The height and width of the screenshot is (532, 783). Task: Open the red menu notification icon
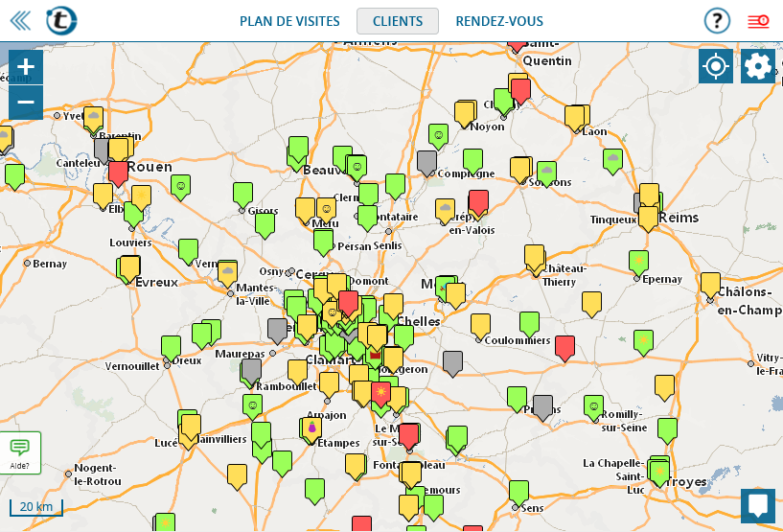(x=758, y=21)
